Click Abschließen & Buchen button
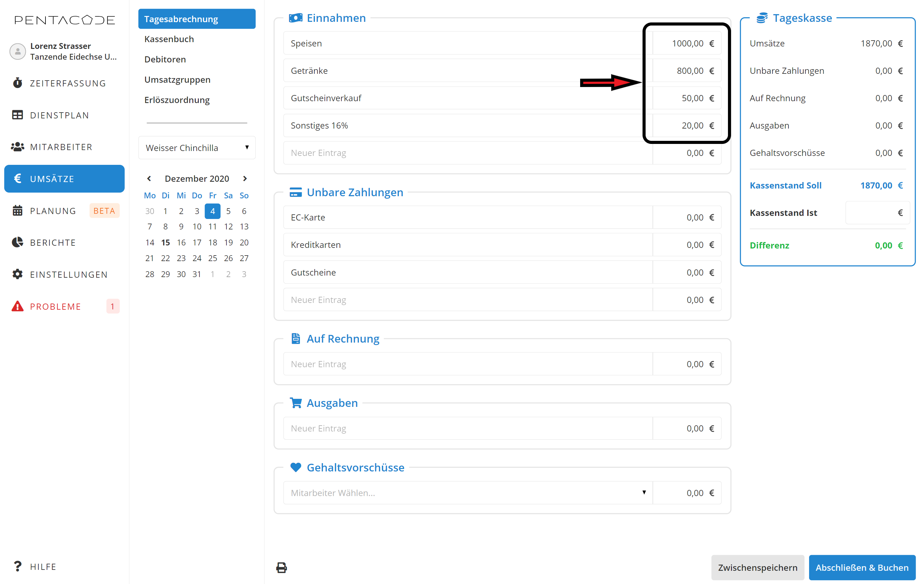 [x=861, y=567]
